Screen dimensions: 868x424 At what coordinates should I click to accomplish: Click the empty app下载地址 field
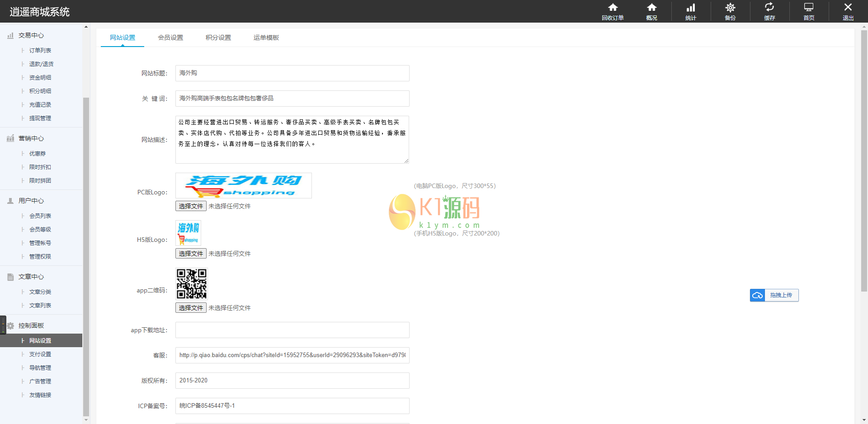[x=292, y=330]
